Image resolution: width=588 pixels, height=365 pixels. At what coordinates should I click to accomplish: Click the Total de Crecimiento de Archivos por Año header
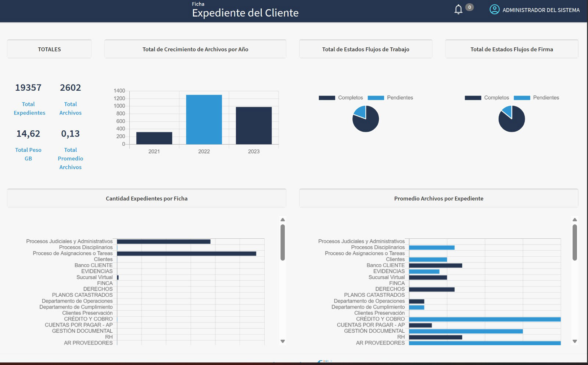(x=195, y=49)
